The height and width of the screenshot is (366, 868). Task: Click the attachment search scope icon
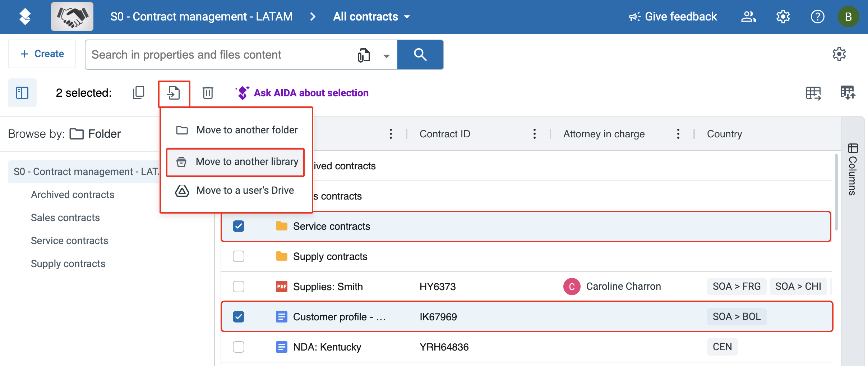tap(364, 55)
